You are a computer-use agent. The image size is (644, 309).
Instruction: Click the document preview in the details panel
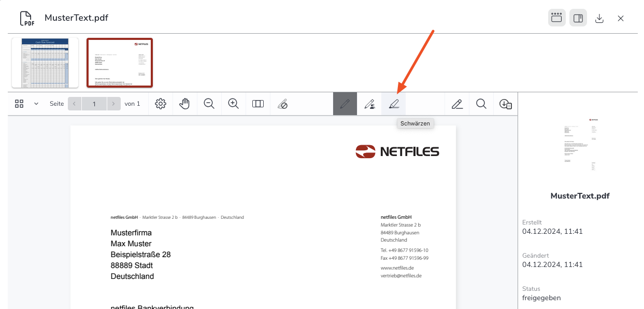[x=580, y=146]
